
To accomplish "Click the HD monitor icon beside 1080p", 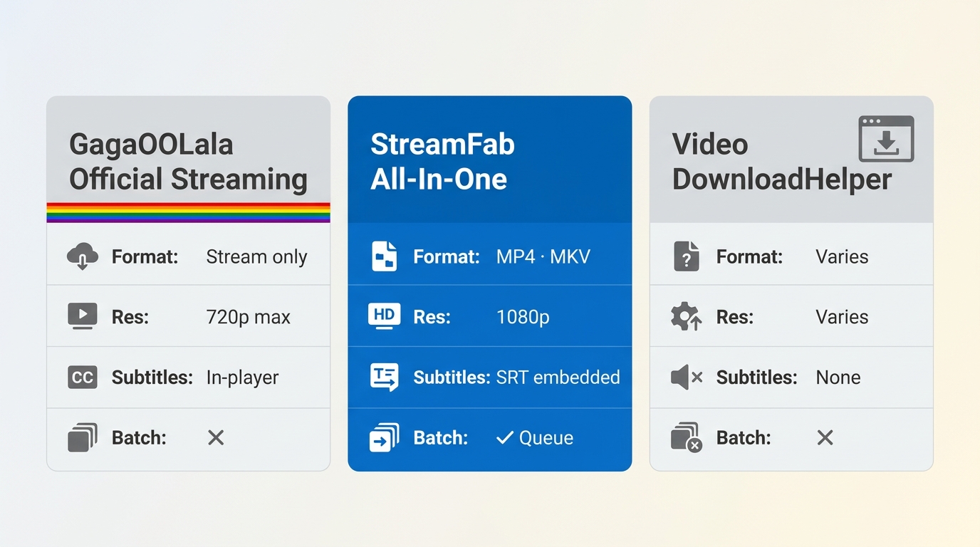I will coord(385,316).
